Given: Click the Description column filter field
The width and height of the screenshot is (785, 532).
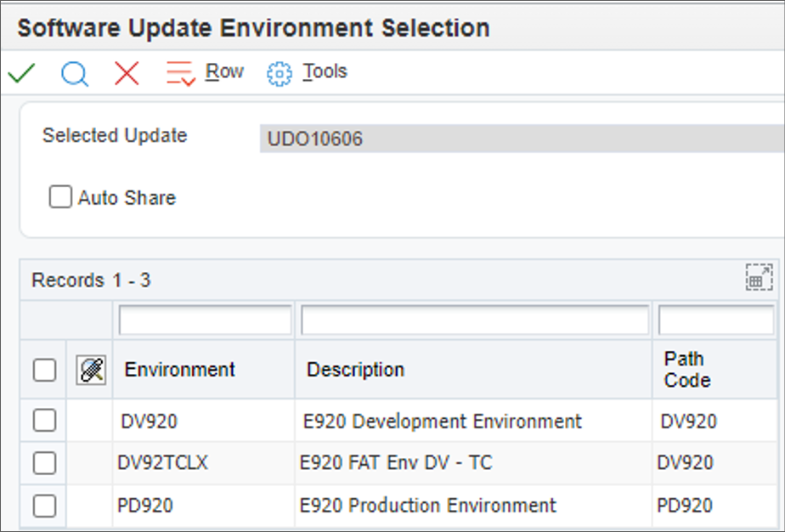Looking at the screenshot, I should click(x=474, y=320).
